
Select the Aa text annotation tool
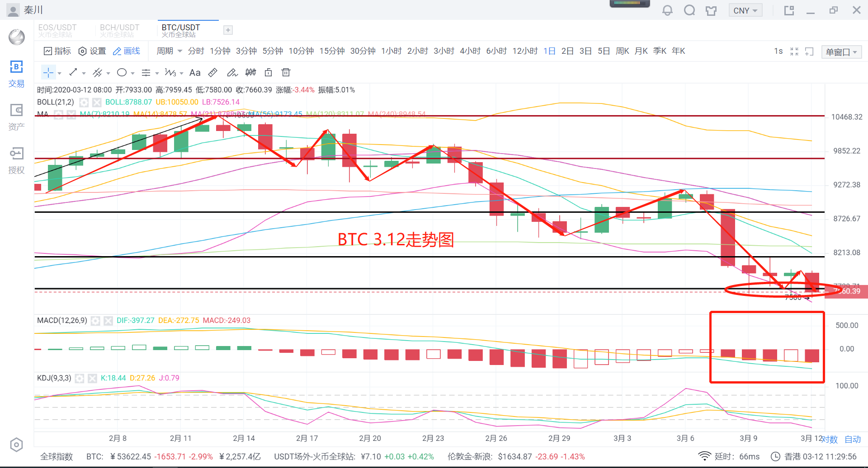click(195, 72)
